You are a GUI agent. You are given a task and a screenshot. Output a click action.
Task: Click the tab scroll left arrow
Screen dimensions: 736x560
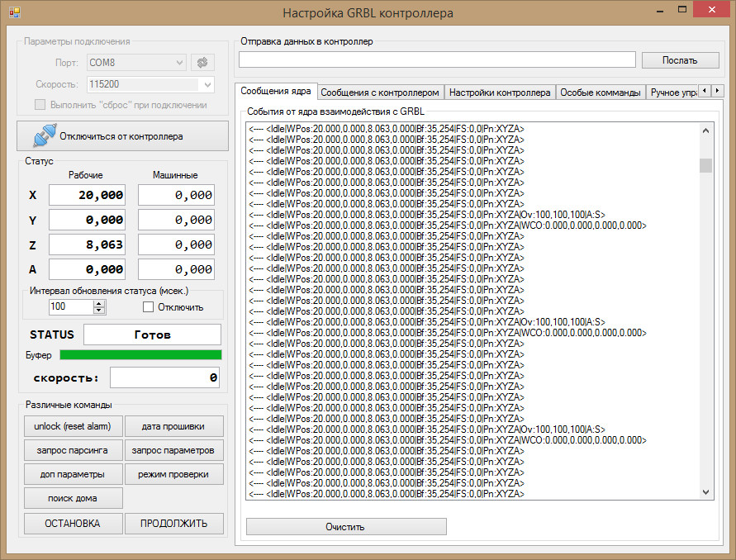(704, 91)
